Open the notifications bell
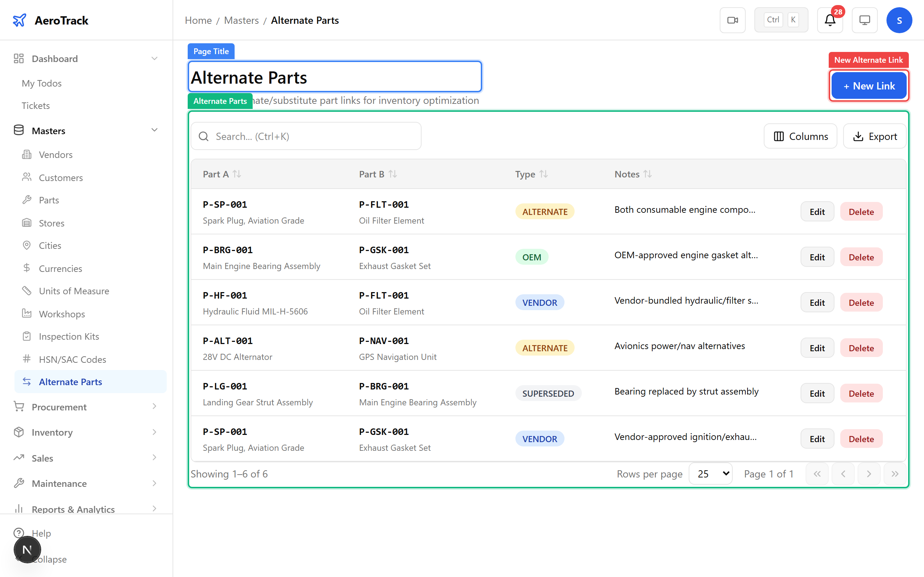 pyautogui.click(x=829, y=20)
